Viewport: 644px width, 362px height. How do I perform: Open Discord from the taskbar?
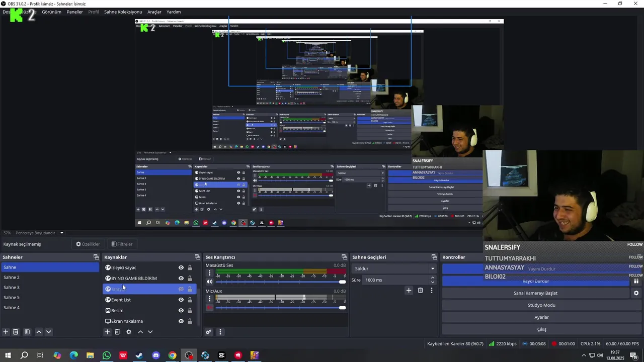pyautogui.click(x=156, y=355)
